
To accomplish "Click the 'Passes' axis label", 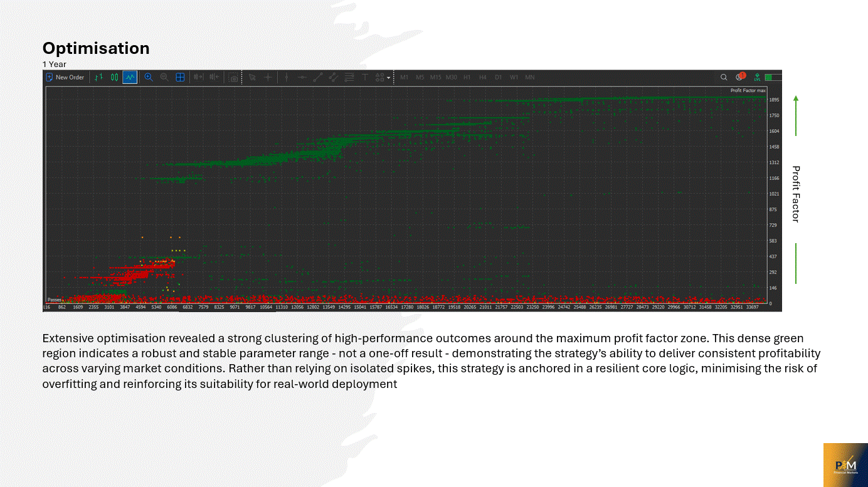I will point(55,300).
